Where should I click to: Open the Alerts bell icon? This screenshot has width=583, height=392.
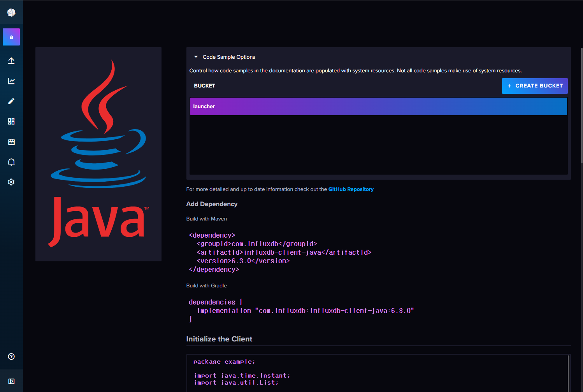(x=11, y=162)
